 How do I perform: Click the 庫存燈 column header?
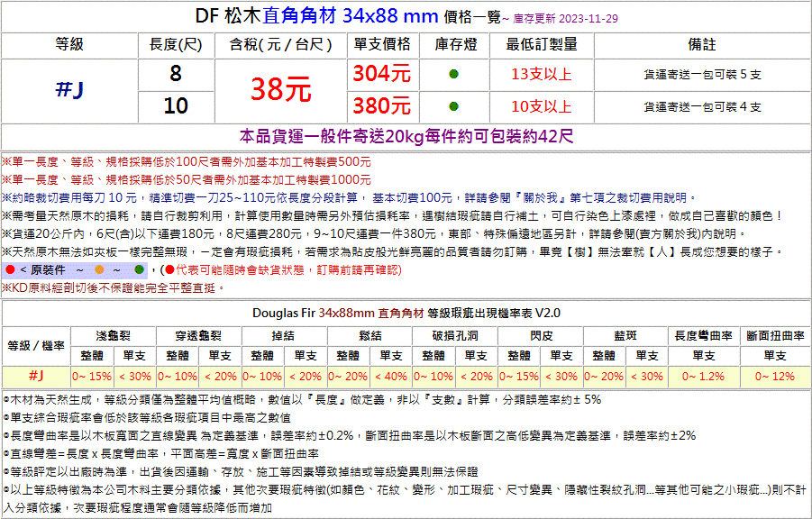point(454,44)
